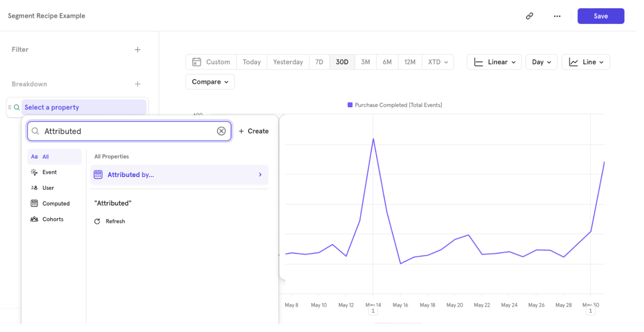Open the Linear scale dropdown
Screen dimensions: 644x332
point(494,62)
